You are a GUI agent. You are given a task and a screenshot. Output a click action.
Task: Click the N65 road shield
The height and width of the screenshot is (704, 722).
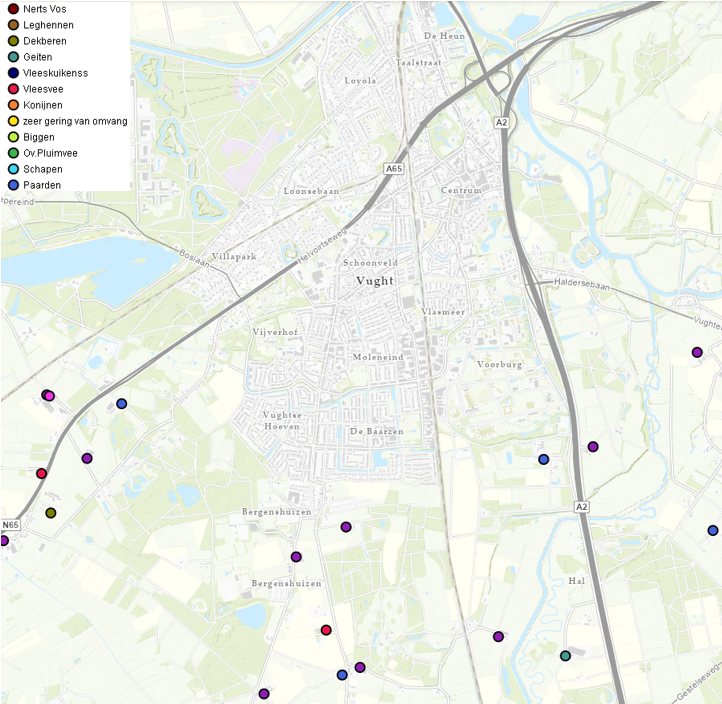(10, 525)
